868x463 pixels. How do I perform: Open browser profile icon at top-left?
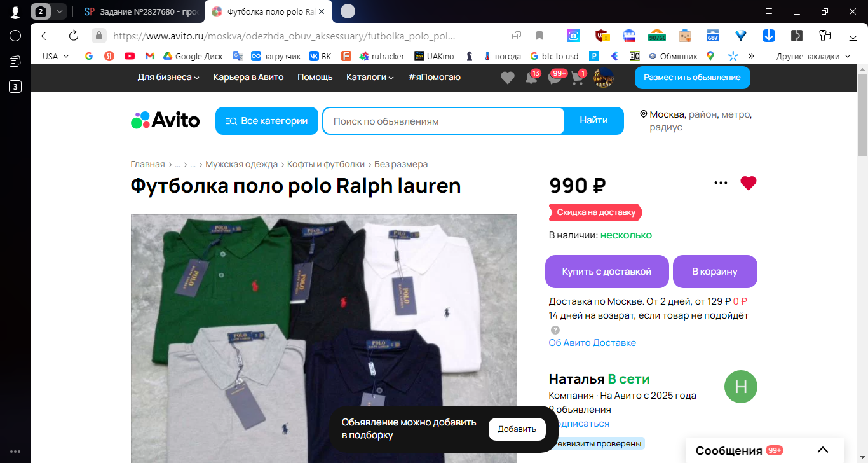[x=15, y=11]
